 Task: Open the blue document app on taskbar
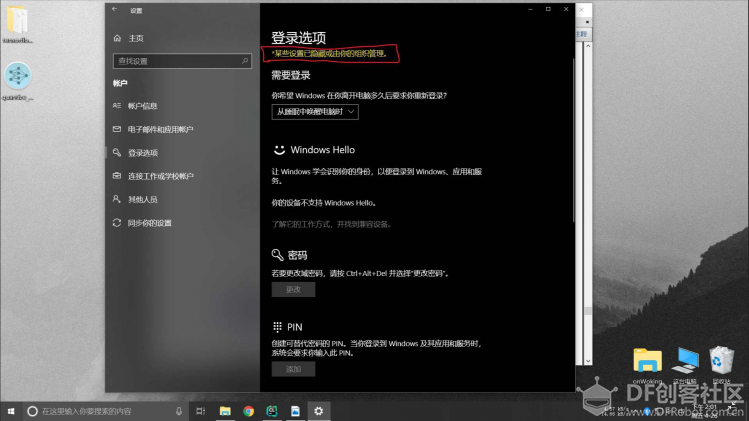tap(295, 411)
